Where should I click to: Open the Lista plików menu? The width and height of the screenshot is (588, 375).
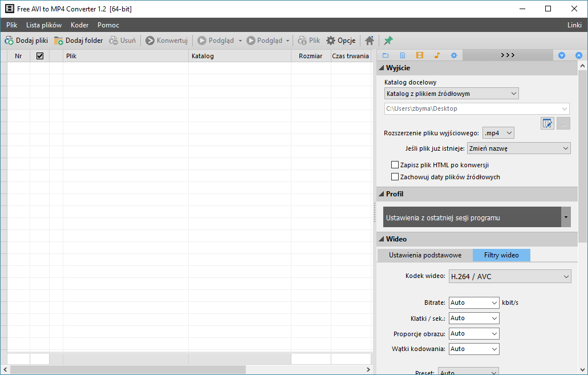click(44, 25)
